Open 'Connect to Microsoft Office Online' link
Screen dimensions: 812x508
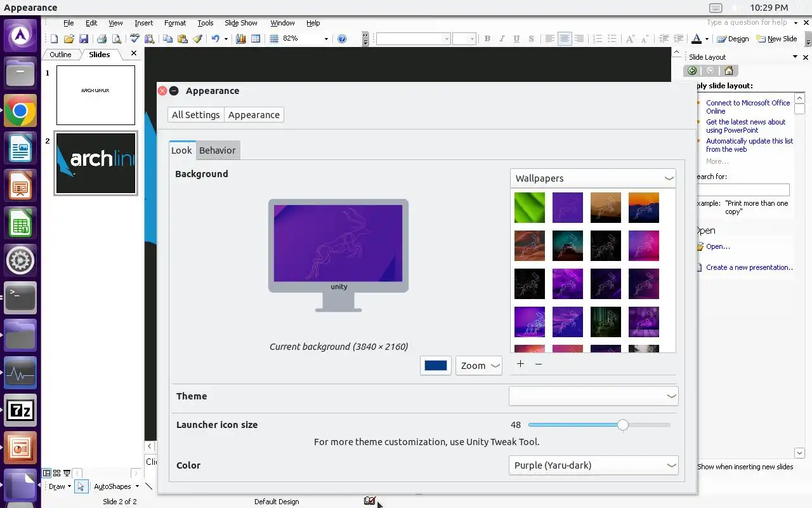748,107
